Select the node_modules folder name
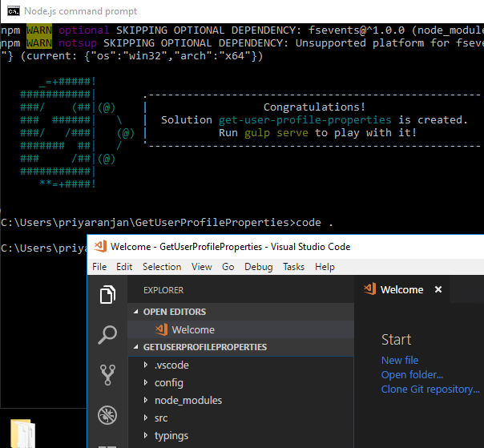Image resolution: width=484 pixels, height=448 pixels. point(188,400)
